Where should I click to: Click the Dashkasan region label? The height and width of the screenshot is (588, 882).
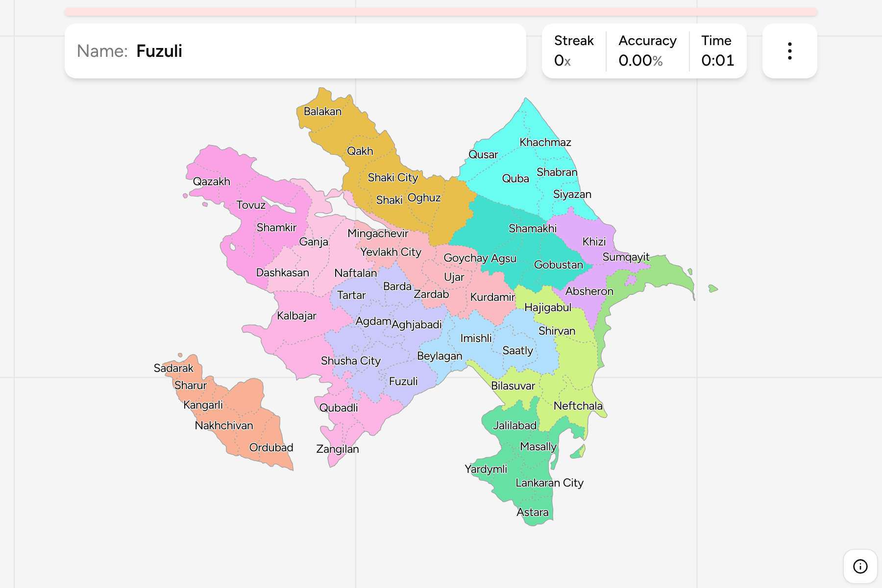click(x=282, y=273)
